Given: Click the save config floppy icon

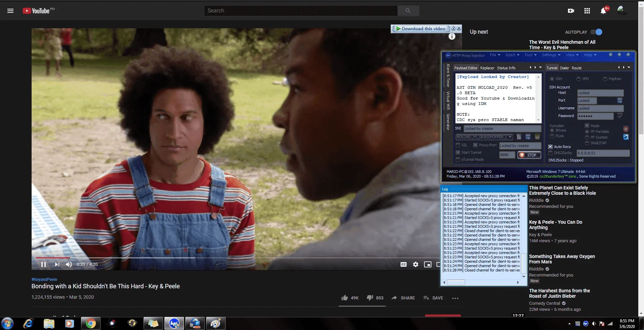Looking at the screenshot, I should 528,137.
